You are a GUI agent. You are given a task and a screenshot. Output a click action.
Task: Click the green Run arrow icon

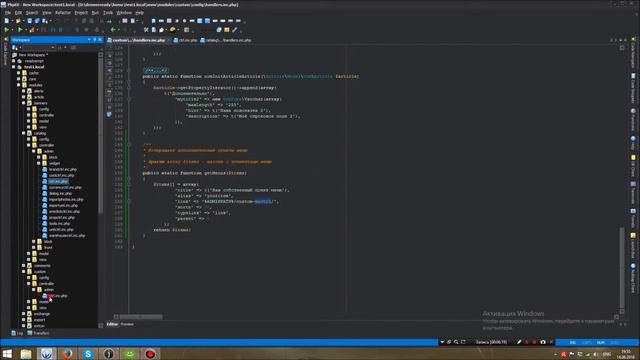pos(7,30)
